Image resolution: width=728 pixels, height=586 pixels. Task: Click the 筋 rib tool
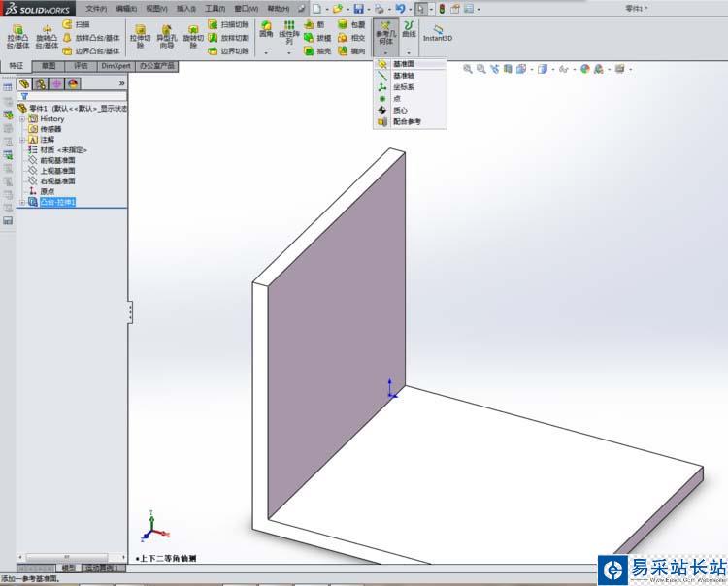pyautogui.click(x=314, y=24)
